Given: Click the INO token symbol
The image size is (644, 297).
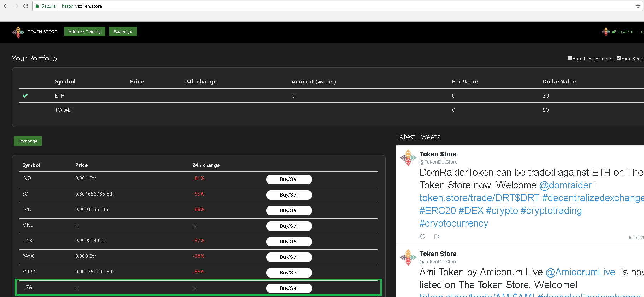Looking at the screenshot, I should 27,178.
